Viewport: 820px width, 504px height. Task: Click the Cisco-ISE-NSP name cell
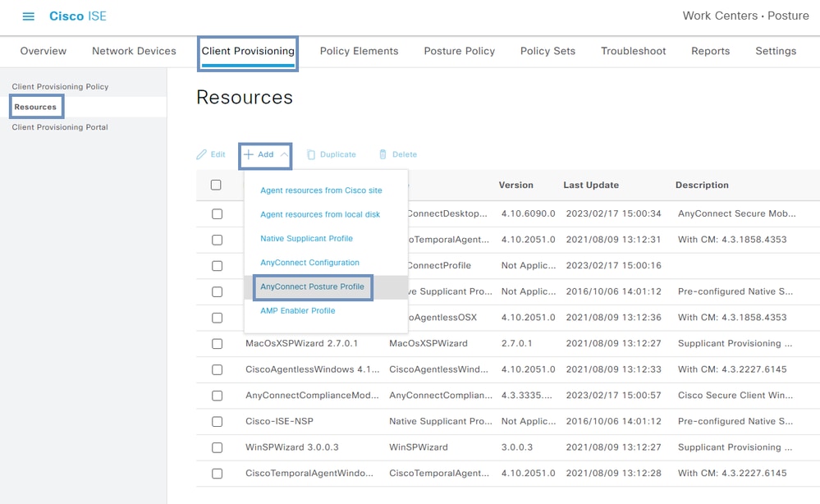[x=279, y=421]
